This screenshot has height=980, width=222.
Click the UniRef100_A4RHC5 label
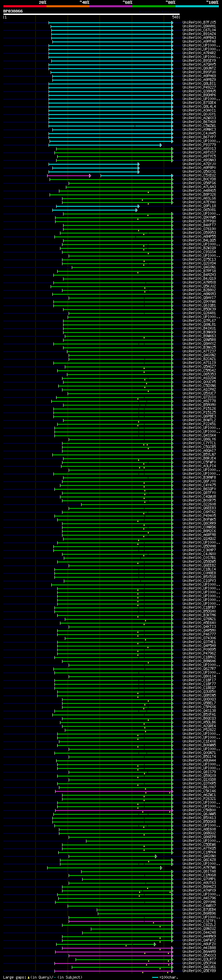pos(199,191)
